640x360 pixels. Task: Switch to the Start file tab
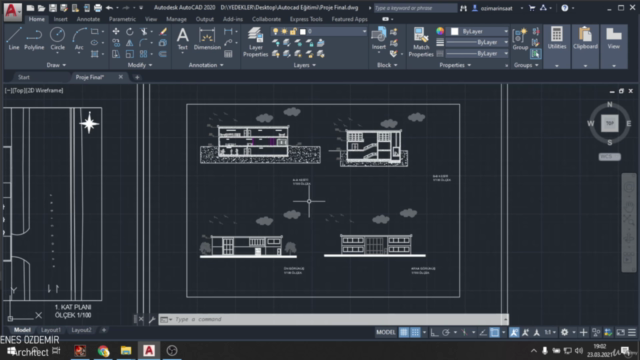coord(24,77)
